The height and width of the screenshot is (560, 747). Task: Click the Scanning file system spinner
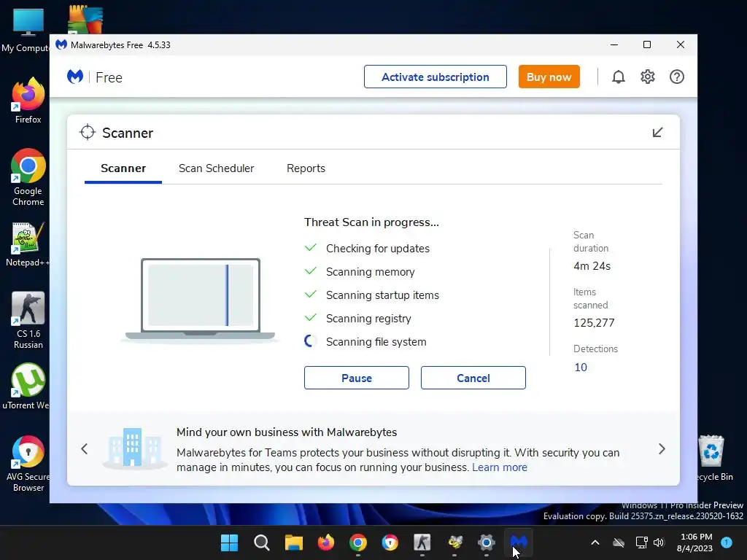point(310,341)
